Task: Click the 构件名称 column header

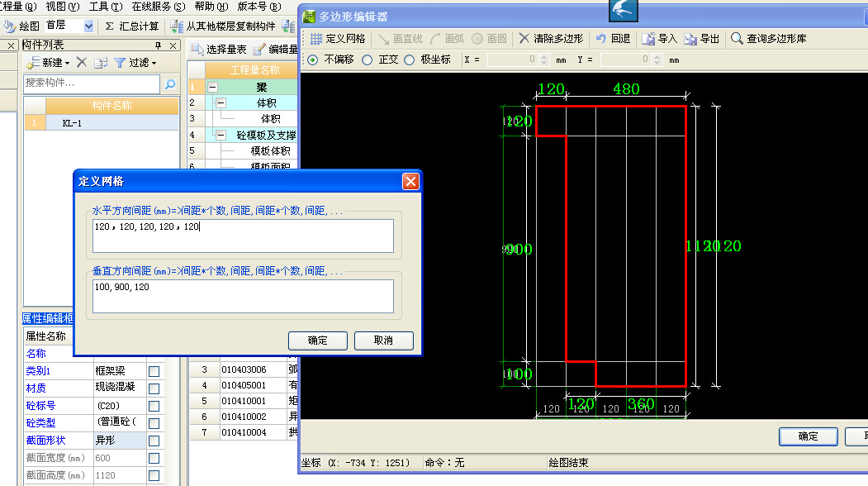Action: (x=111, y=105)
